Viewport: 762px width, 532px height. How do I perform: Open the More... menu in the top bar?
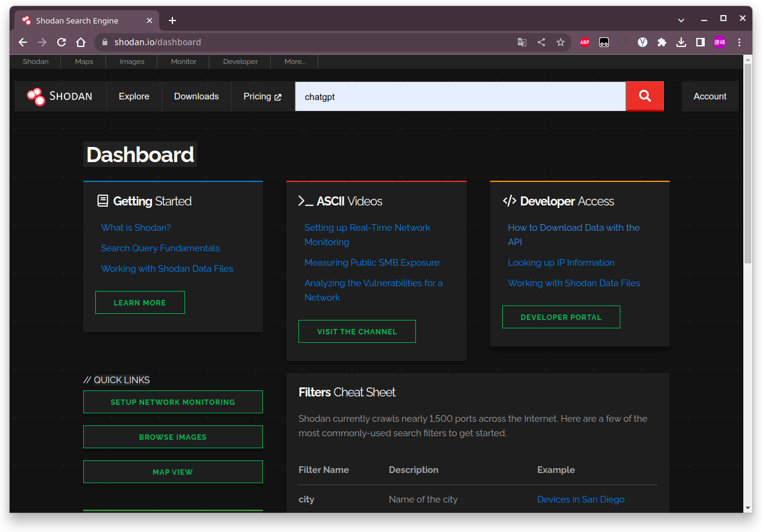pos(294,61)
